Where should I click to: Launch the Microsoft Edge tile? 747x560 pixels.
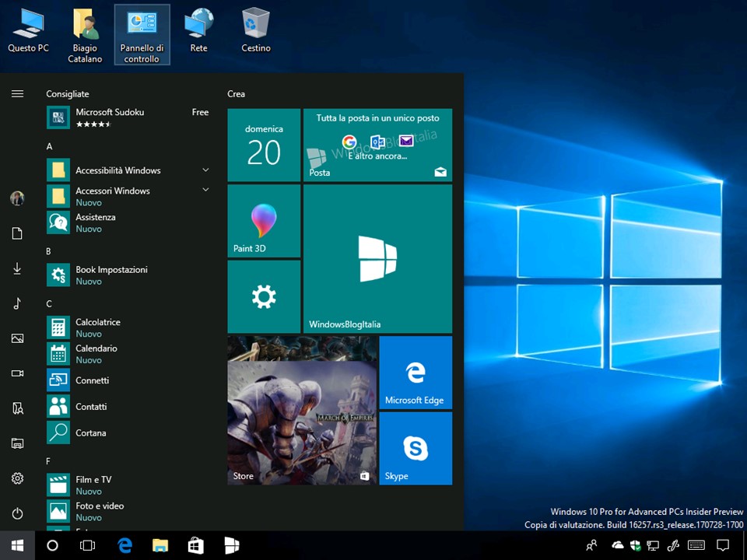[416, 373]
